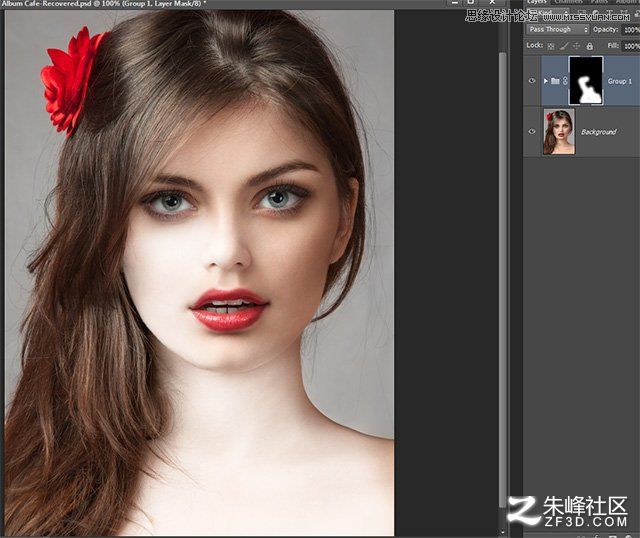Screen dimensions: 640x538
Task: Maximize the document window
Action: (x=471, y=2)
